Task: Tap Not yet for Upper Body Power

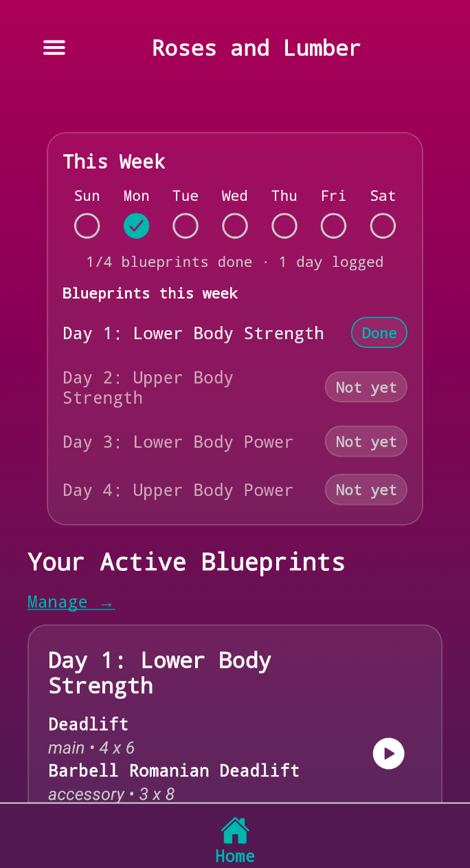Action: [366, 490]
